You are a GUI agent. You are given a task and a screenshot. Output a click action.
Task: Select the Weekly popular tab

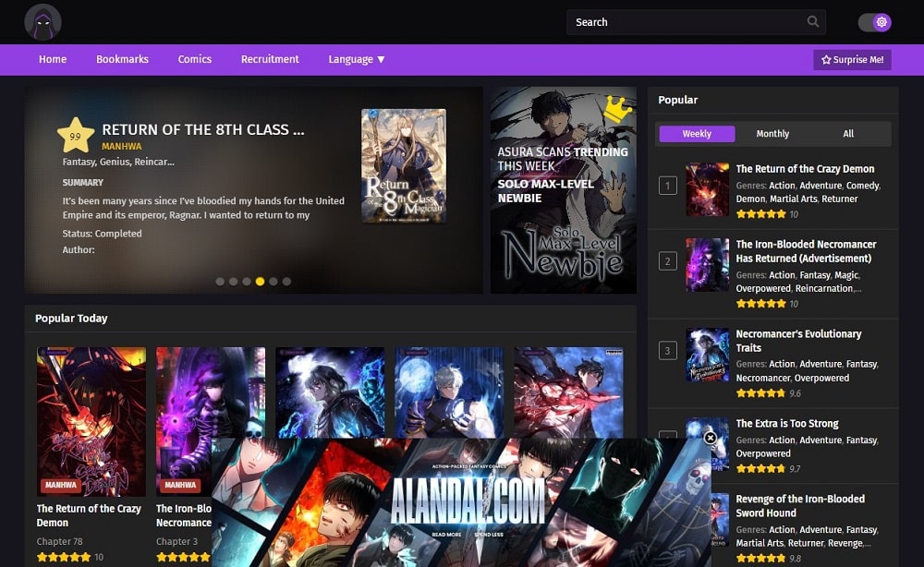click(697, 134)
